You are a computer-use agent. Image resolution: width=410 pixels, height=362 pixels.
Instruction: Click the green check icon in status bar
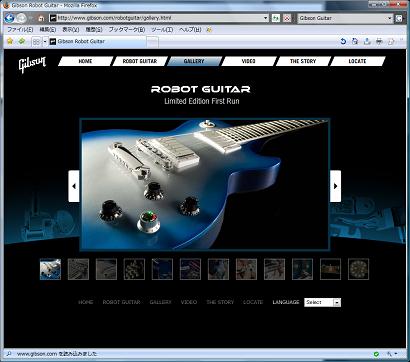(x=376, y=354)
